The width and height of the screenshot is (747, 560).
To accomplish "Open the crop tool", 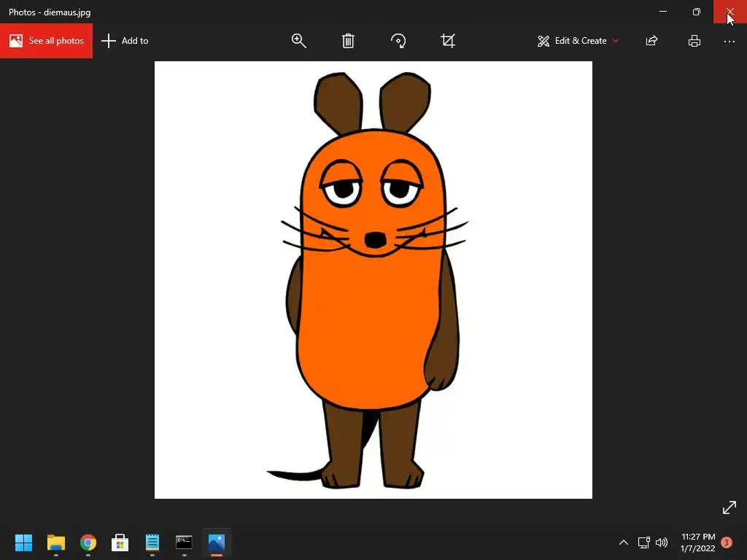I will point(448,41).
